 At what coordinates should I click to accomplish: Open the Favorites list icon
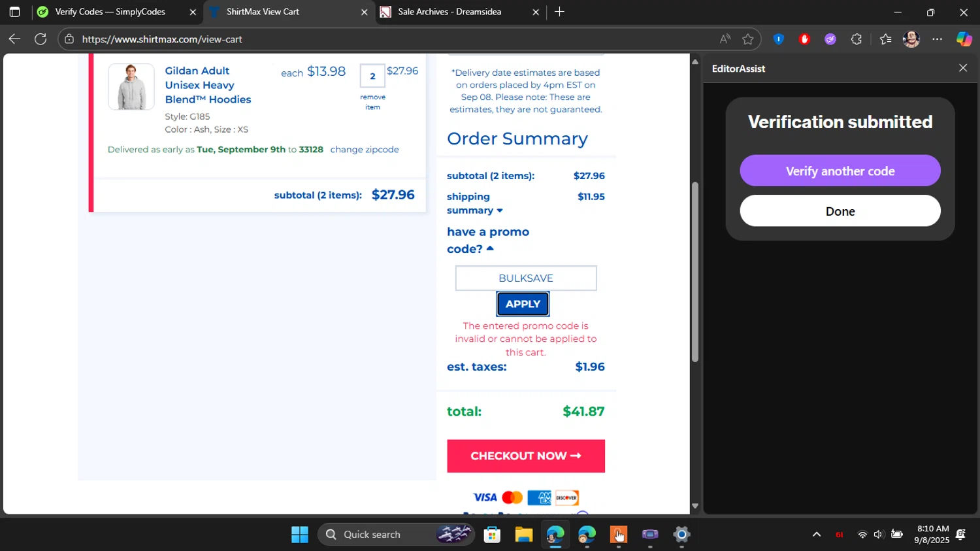(x=885, y=39)
